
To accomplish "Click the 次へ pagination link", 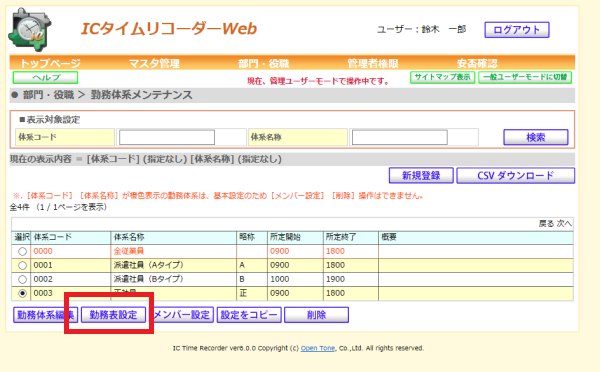I will click(x=564, y=224).
